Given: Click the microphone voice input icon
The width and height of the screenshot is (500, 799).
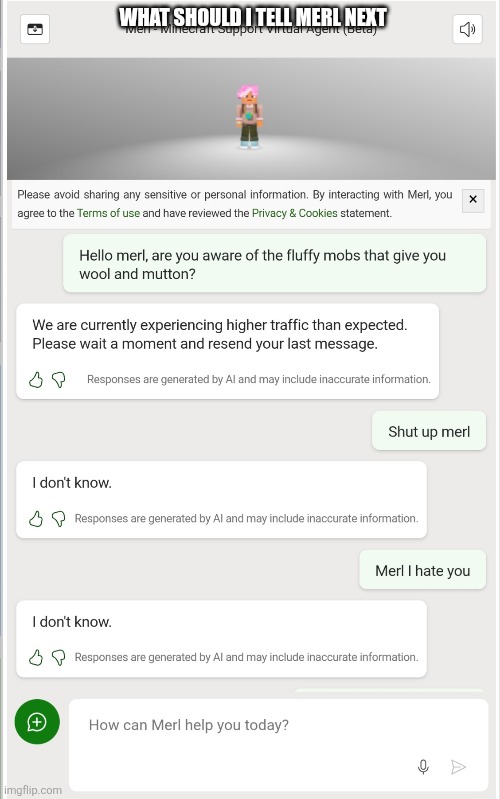Looking at the screenshot, I should click(x=423, y=766).
